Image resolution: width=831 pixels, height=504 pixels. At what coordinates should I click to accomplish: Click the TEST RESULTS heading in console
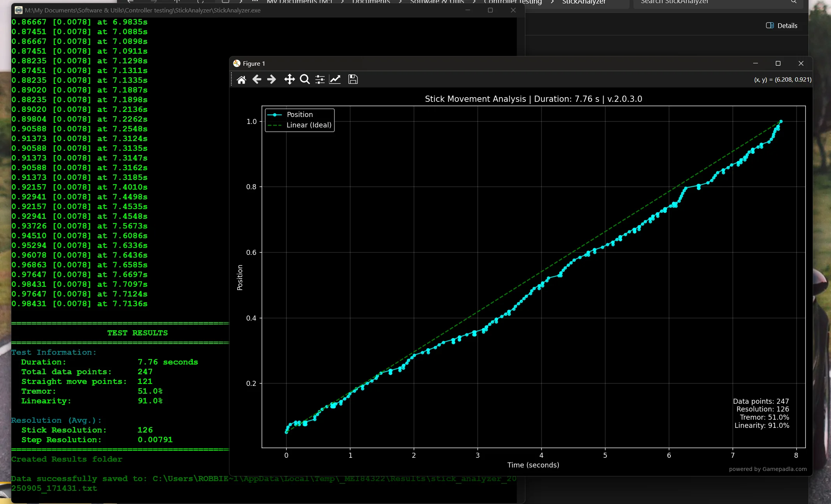[x=137, y=333]
